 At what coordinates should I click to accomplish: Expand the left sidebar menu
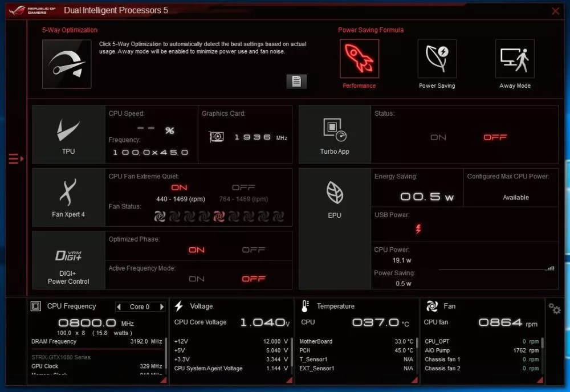click(x=16, y=159)
